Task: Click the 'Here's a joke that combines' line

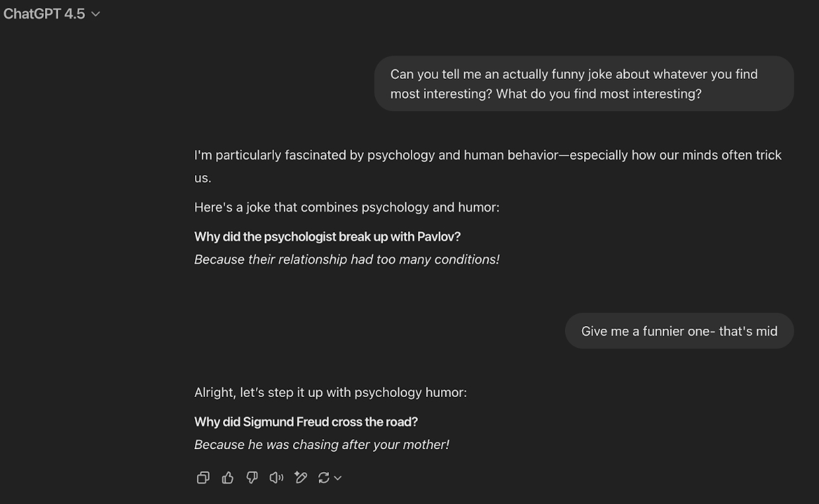Action: click(347, 207)
